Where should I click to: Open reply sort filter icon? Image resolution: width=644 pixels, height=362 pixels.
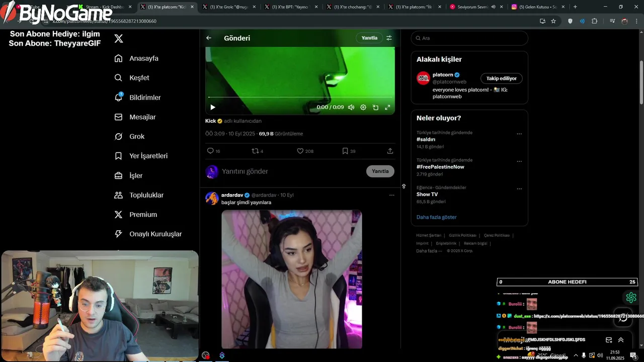tap(389, 38)
